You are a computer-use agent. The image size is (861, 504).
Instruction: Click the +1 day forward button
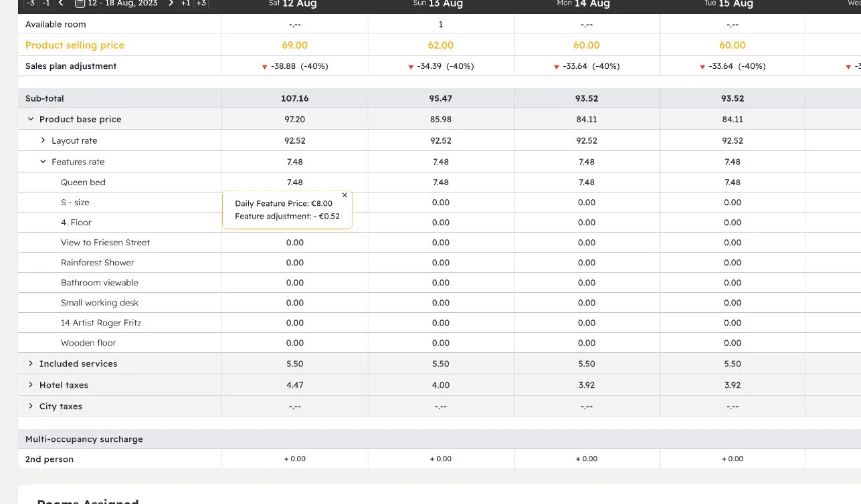[185, 3]
